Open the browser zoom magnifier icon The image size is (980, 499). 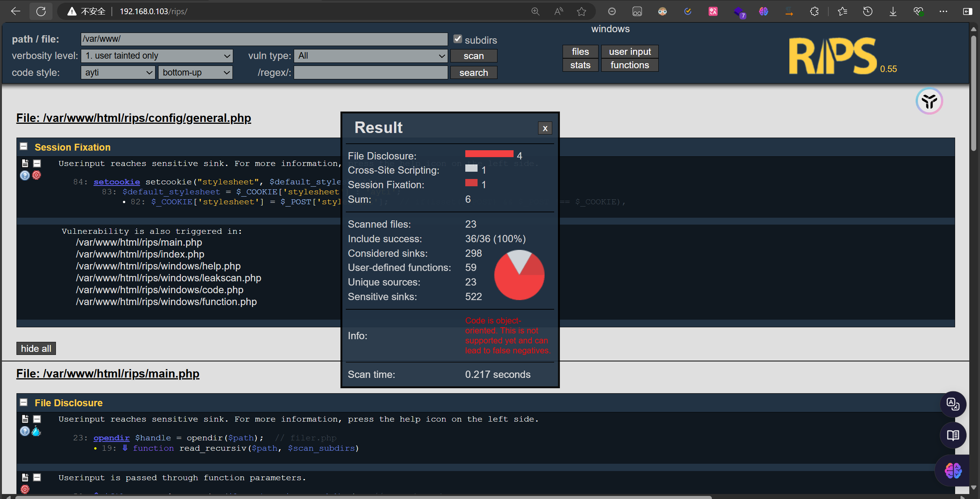[x=535, y=11]
